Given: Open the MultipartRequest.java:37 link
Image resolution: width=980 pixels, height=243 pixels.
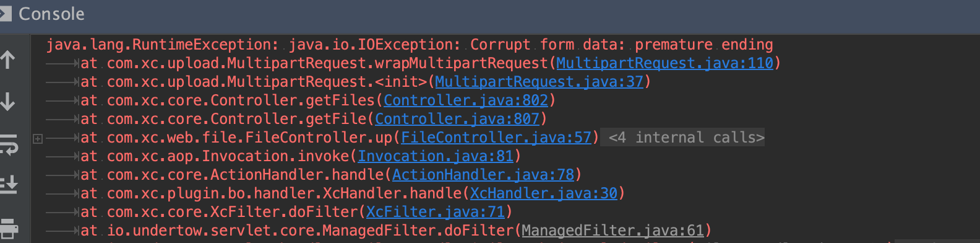Looking at the screenshot, I should (x=539, y=82).
